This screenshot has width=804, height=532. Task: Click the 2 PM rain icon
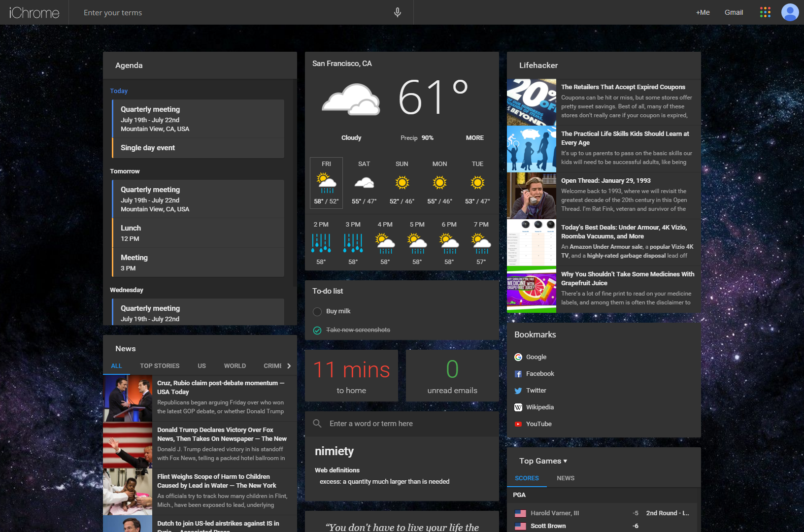321,243
